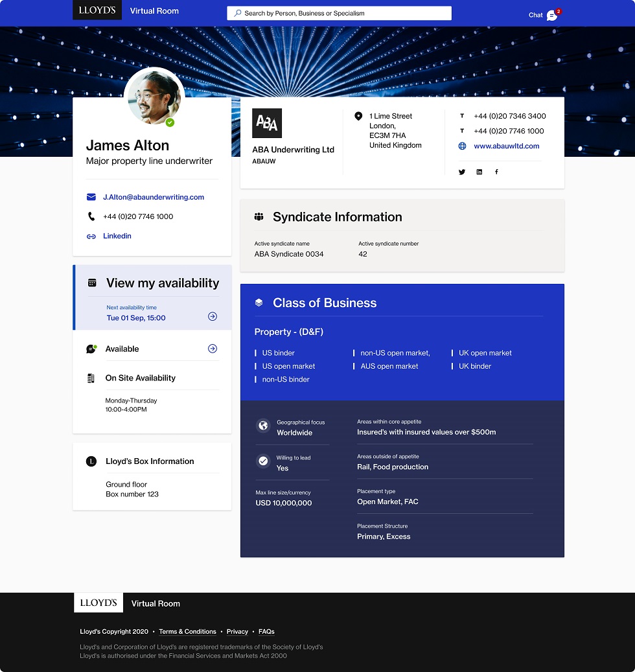Click the Primary, Excess placement structure

point(384,537)
